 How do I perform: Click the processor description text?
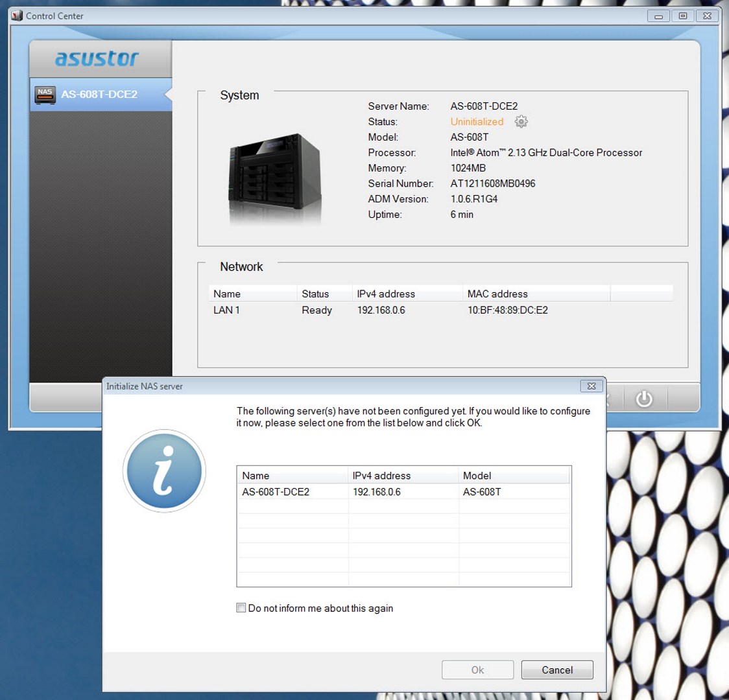pos(546,152)
